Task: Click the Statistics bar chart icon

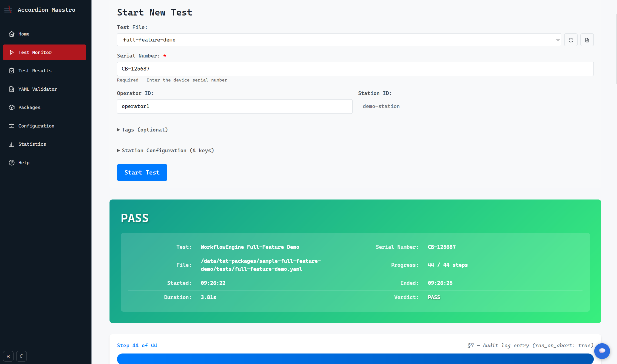Action: pyautogui.click(x=11, y=144)
